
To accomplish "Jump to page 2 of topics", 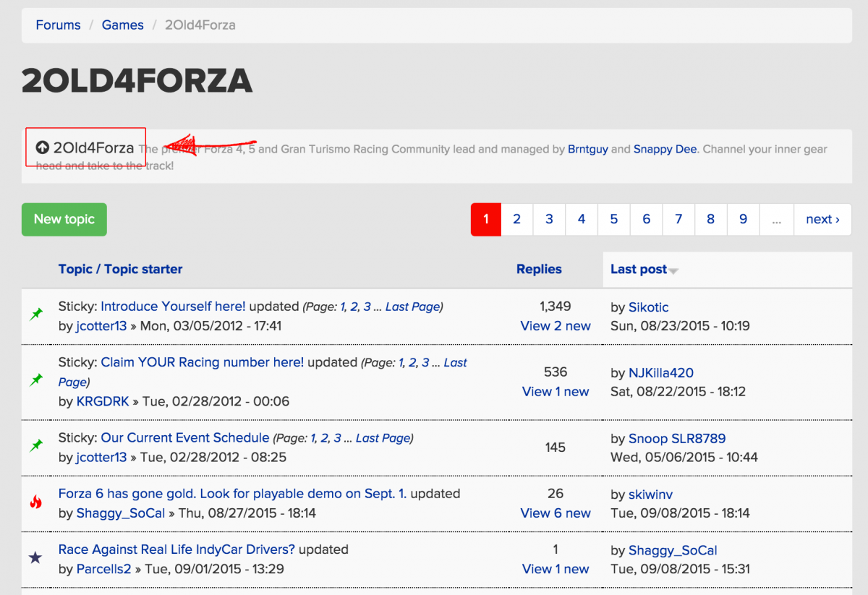I will pos(516,219).
